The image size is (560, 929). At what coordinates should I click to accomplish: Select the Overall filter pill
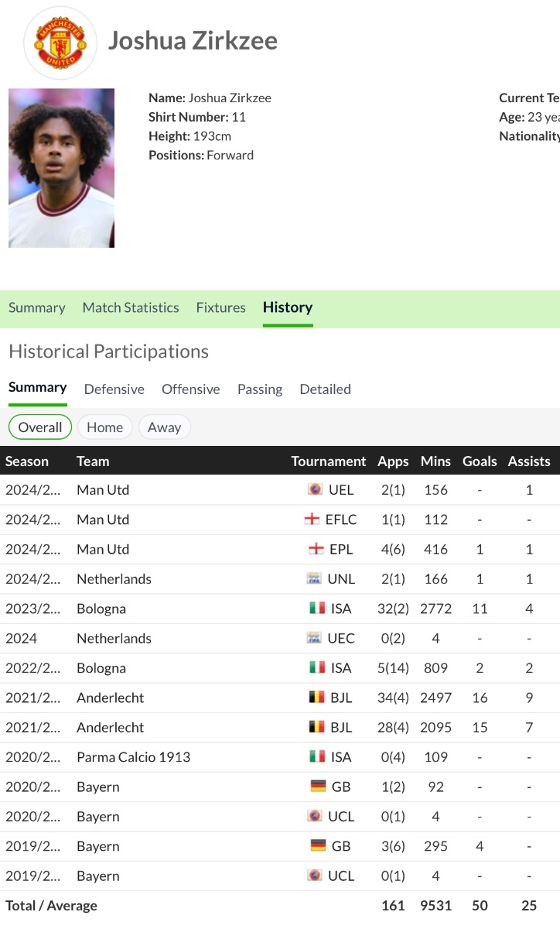[x=40, y=427]
